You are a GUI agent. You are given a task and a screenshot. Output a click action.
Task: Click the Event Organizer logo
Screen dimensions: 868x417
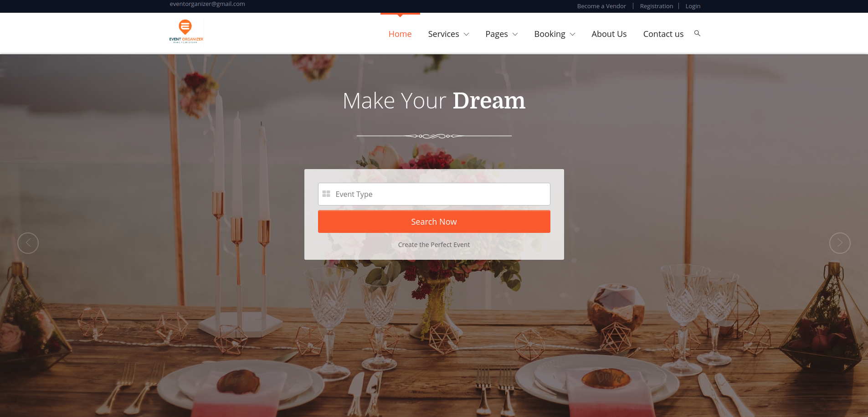click(186, 31)
